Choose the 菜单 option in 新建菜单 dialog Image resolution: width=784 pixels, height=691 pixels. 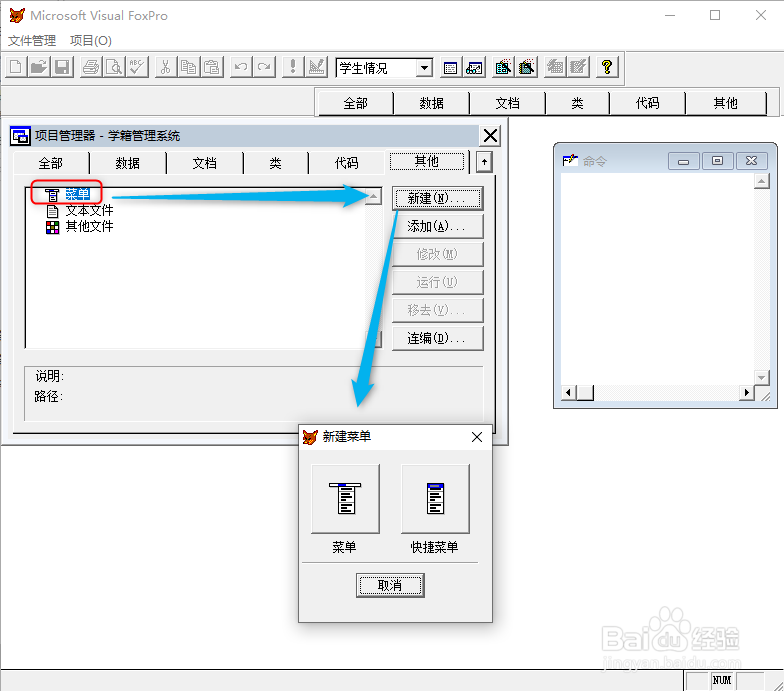345,498
